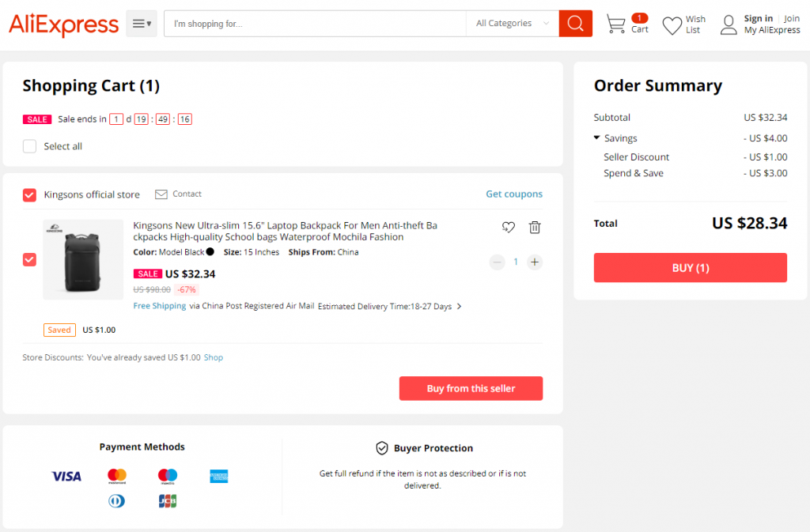
Task: Click Get coupons link
Action: click(514, 194)
